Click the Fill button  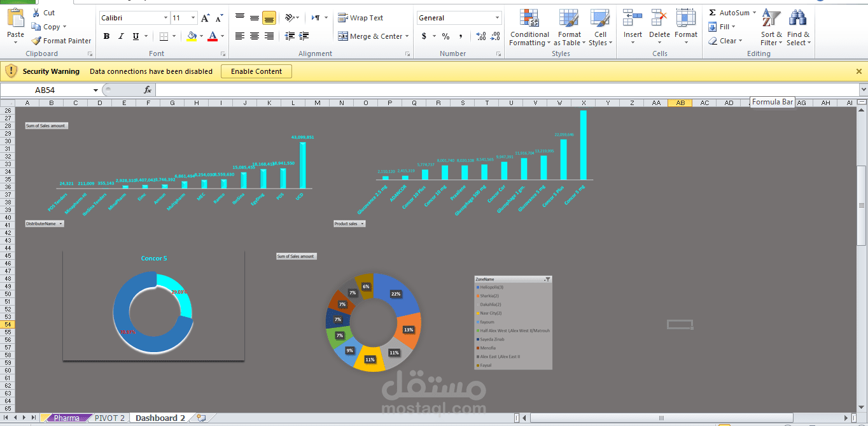point(723,27)
